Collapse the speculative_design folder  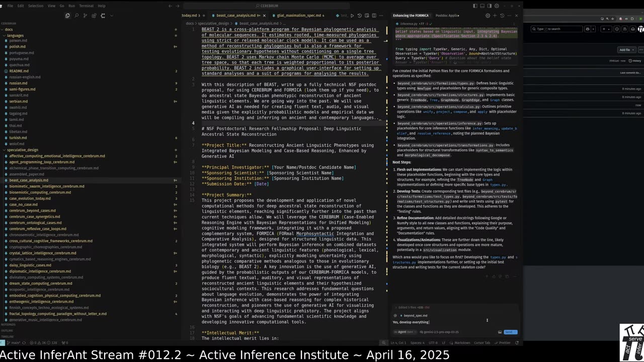point(22,150)
